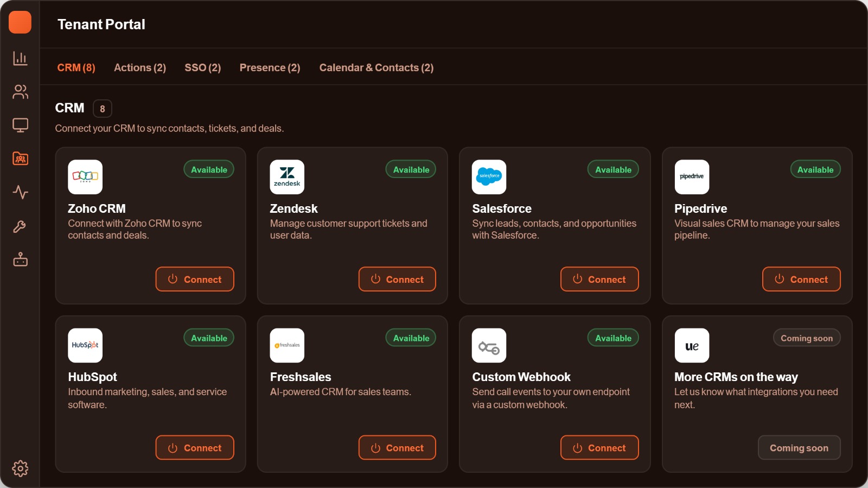Image resolution: width=868 pixels, height=488 pixels.
Task: Connect Zoho CRM
Action: (x=195, y=279)
